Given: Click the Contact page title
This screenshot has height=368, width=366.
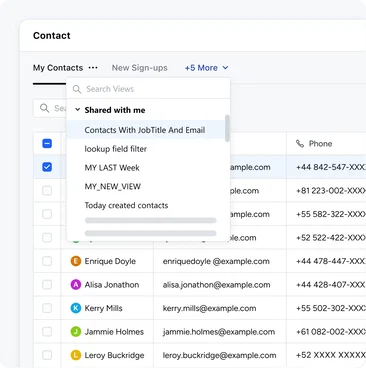Looking at the screenshot, I should [x=52, y=35].
